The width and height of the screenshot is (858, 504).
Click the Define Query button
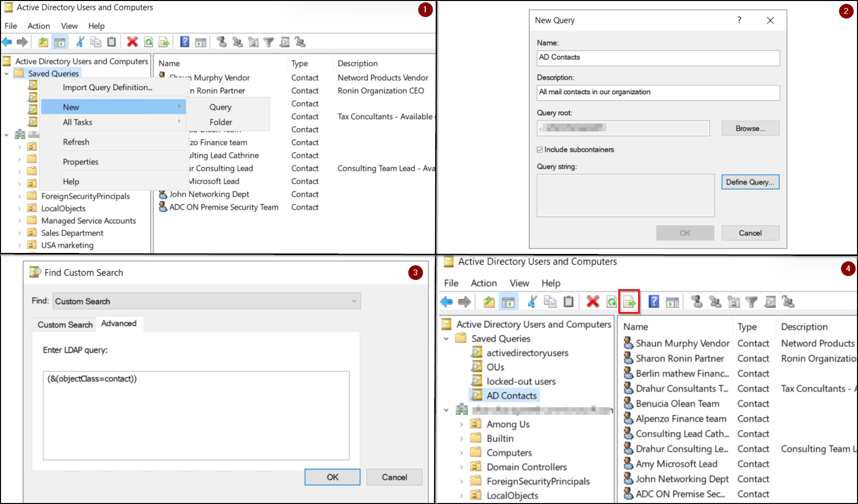[x=750, y=182]
